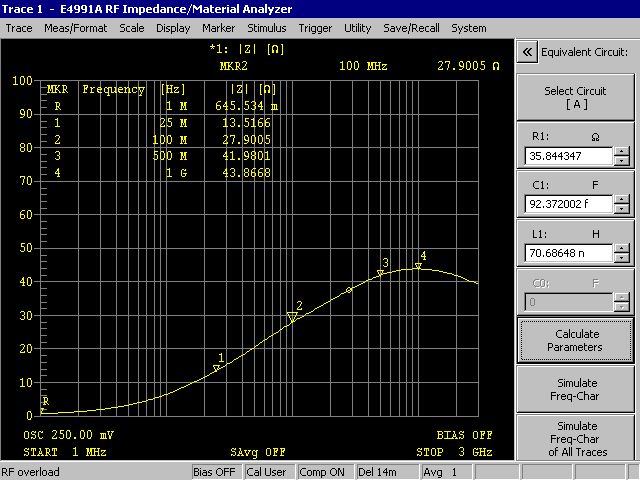
Task: Click marker 4 triangle near the peak
Action: point(418,266)
